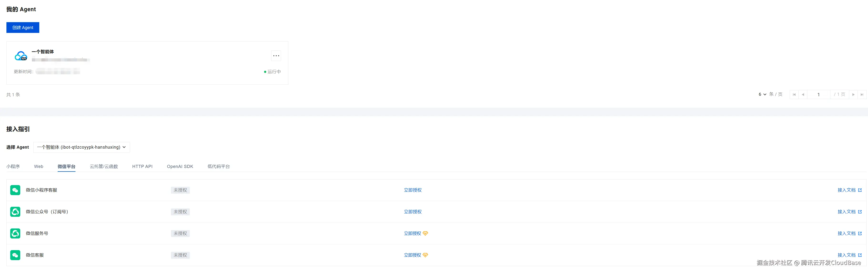Click the 微信服务号 green icon

(x=15, y=233)
